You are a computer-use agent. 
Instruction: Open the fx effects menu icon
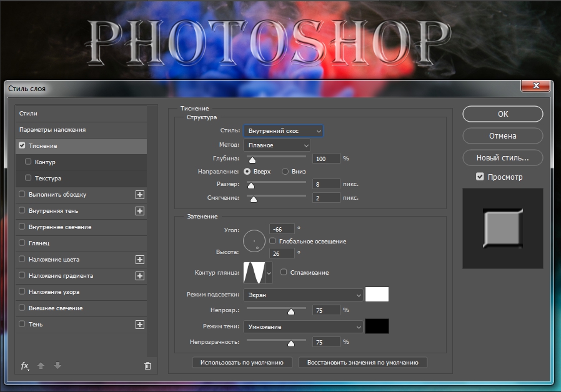[x=24, y=366]
